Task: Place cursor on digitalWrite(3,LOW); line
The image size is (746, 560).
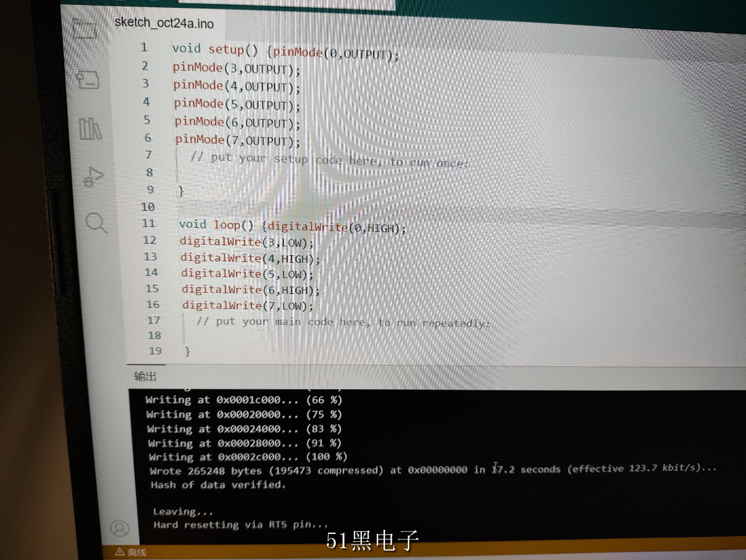Action: [247, 242]
